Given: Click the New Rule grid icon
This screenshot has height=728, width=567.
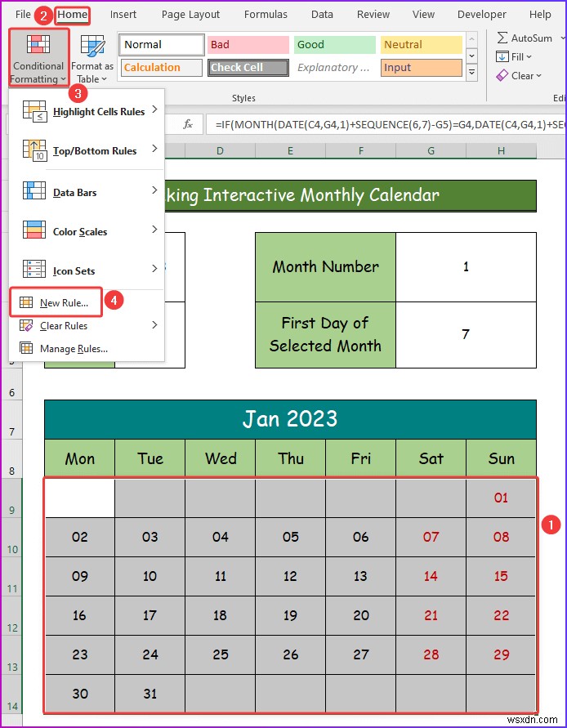Looking at the screenshot, I should [x=26, y=302].
